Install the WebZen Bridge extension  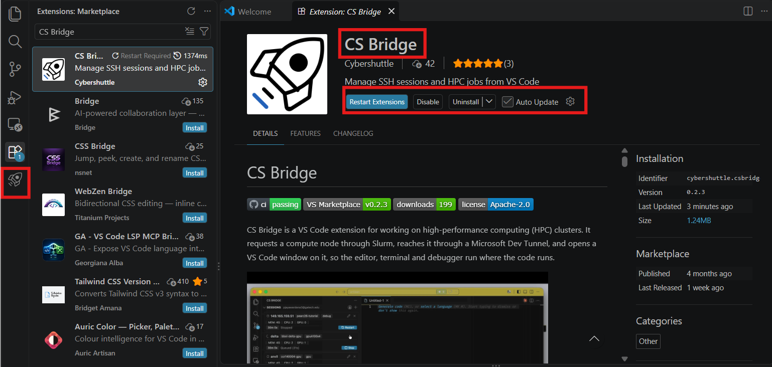tap(194, 218)
